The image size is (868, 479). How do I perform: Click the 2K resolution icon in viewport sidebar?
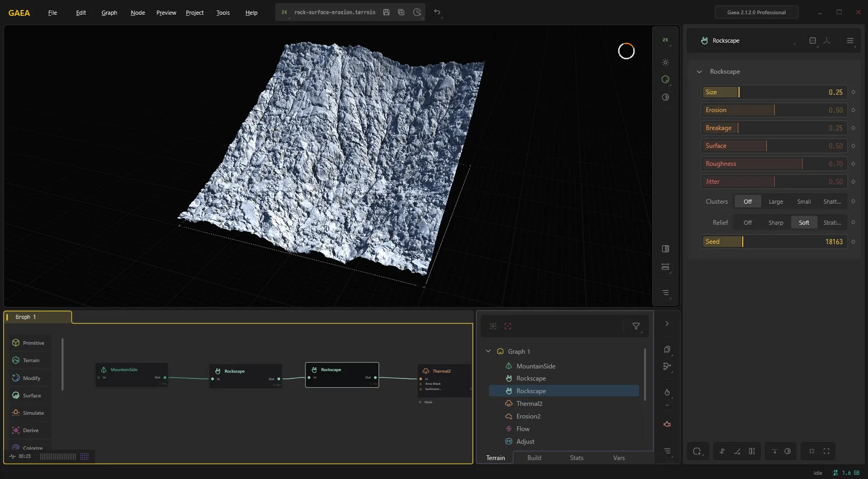click(665, 40)
